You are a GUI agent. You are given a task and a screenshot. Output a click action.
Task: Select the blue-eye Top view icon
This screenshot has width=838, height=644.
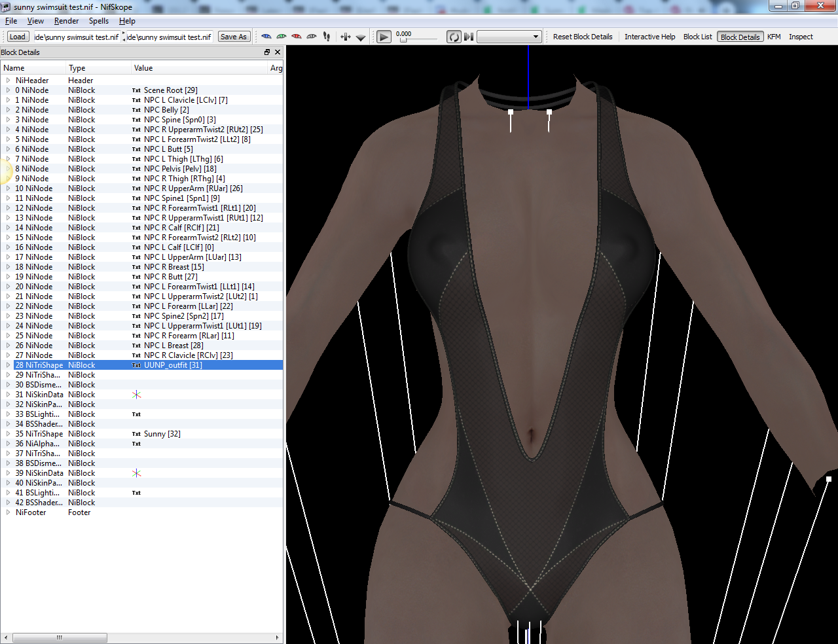point(266,37)
